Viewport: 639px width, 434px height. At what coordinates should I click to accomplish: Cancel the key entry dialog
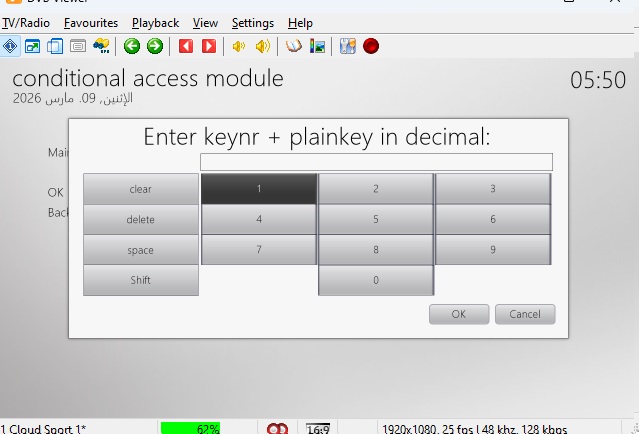click(x=524, y=314)
